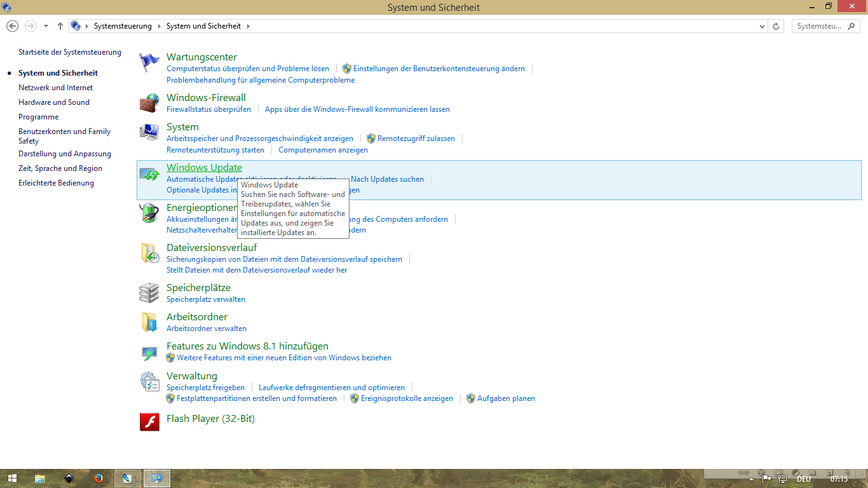The height and width of the screenshot is (488, 868).
Task: Click Speicherplatz verwalten link
Action: coord(206,299)
